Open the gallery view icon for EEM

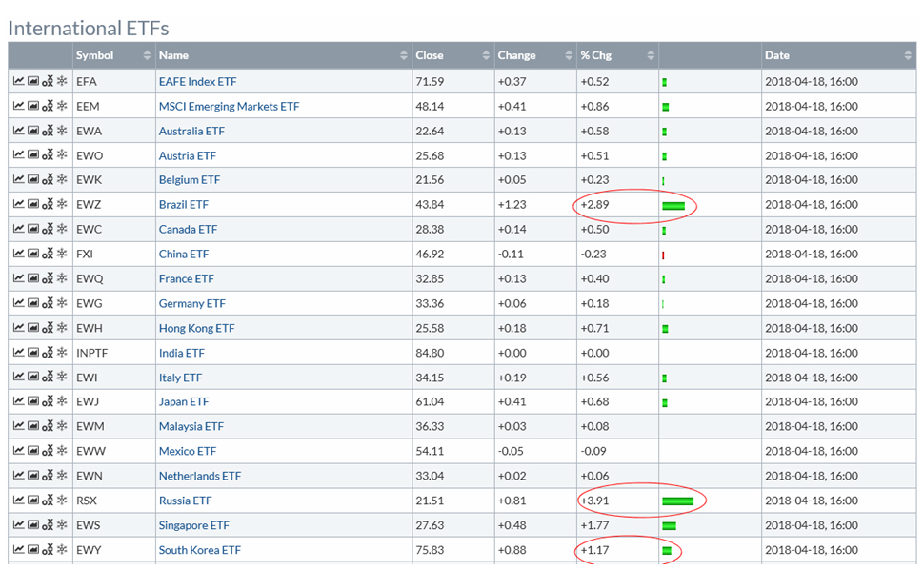pyautogui.click(x=33, y=107)
